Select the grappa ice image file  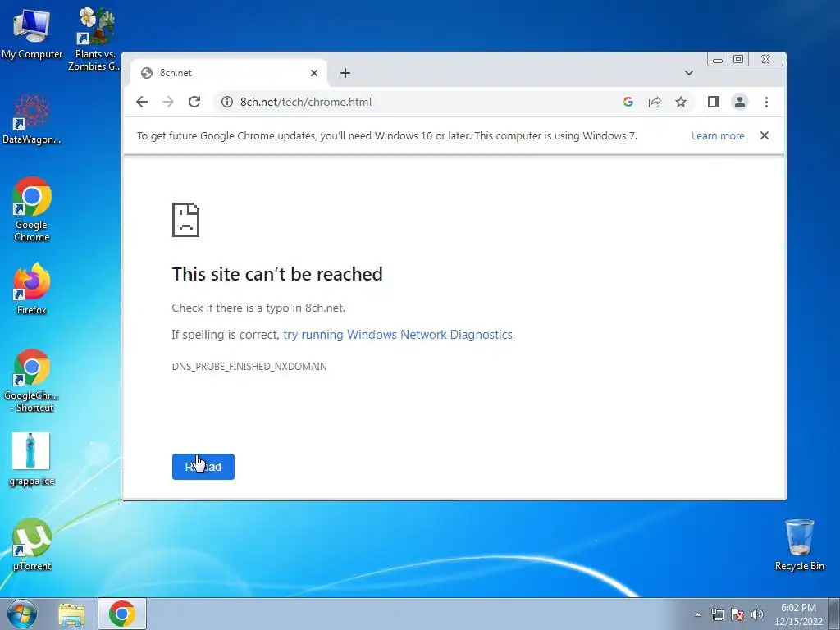(x=32, y=459)
